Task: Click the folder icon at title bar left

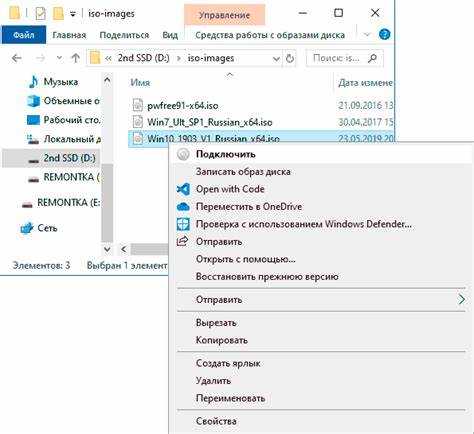Action: tap(14, 13)
